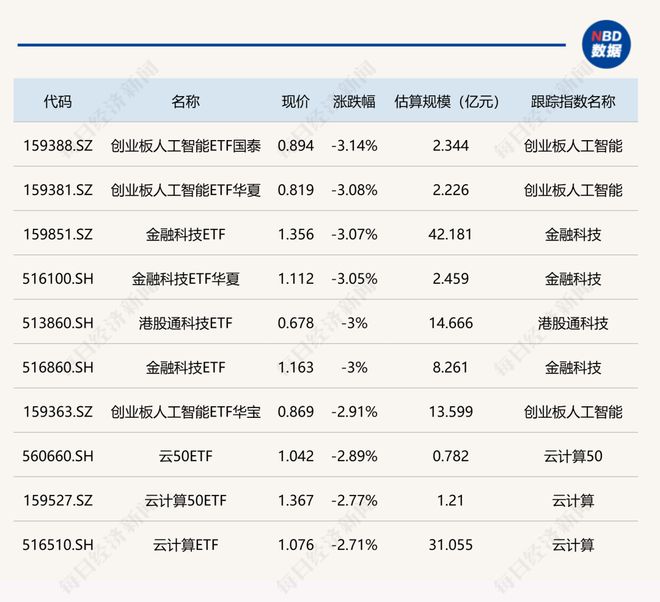Click the 代码 column header
Image resolution: width=660 pixels, height=602 pixels.
(58, 101)
